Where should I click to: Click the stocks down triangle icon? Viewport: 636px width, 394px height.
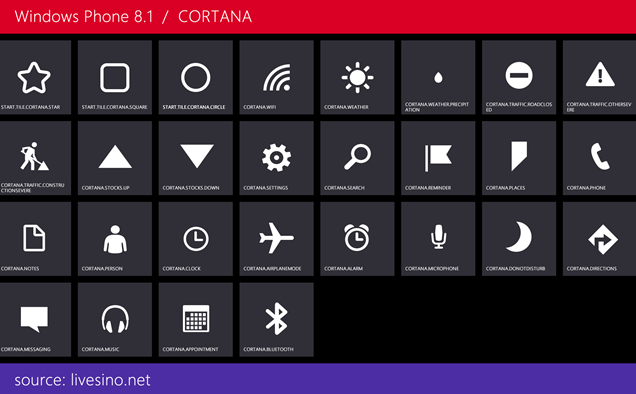197,156
